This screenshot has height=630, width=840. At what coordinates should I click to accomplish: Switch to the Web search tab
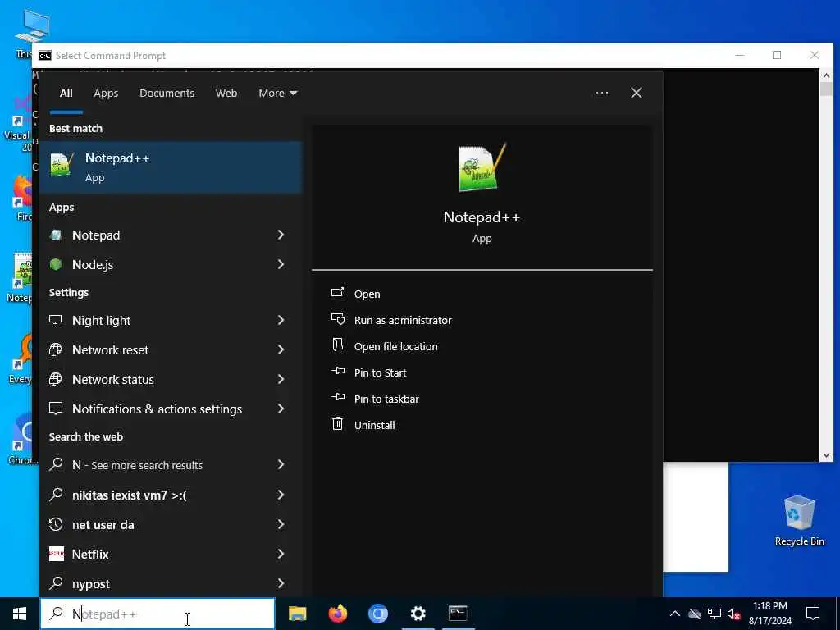click(x=226, y=94)
